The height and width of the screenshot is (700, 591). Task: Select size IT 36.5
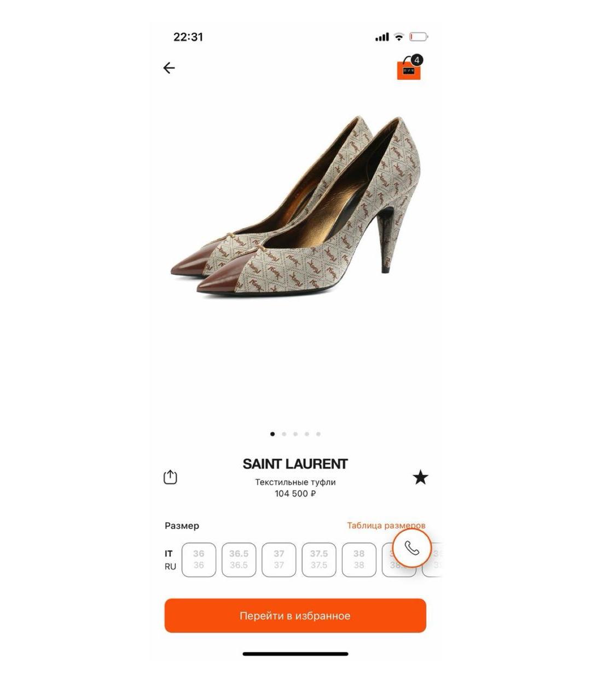239,559
